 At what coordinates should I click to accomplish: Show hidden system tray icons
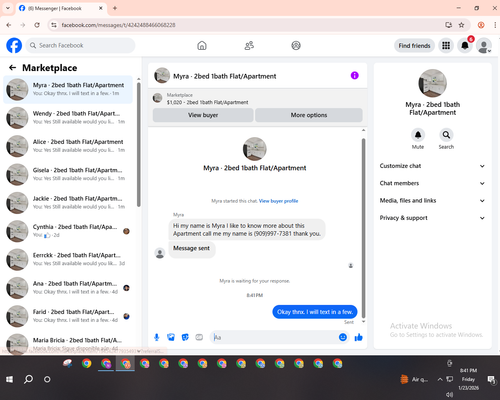(x=440, y=379)
